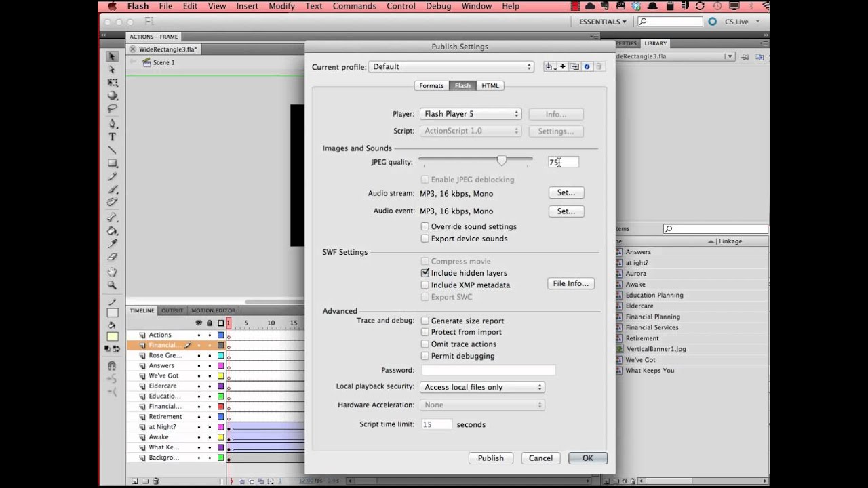The image size is (868, 488).
Task: Click the New Folder icon below timeline
Action: click(145, 481)
